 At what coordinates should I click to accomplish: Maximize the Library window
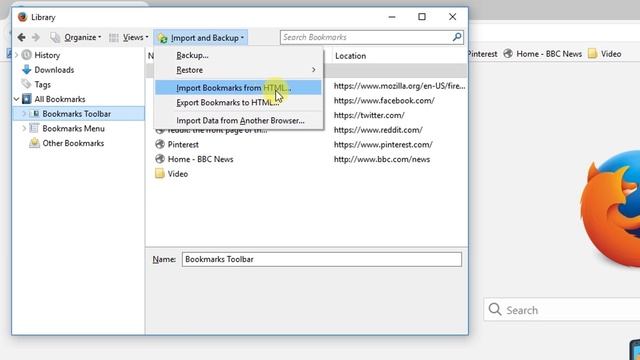click(x=422, y=17)
